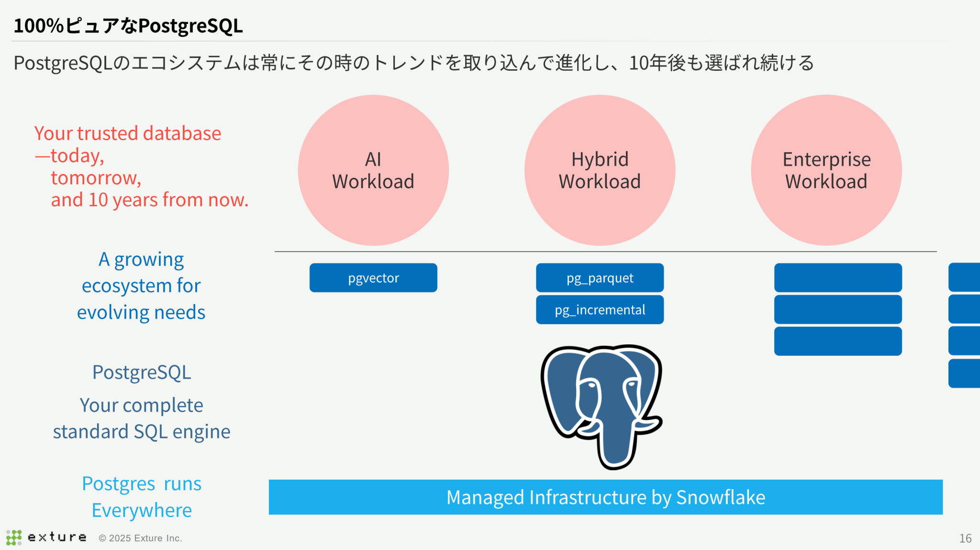Click the pg_incremental extension badge
This screenshot has width=980, height=550.
[x=600, y=309]
